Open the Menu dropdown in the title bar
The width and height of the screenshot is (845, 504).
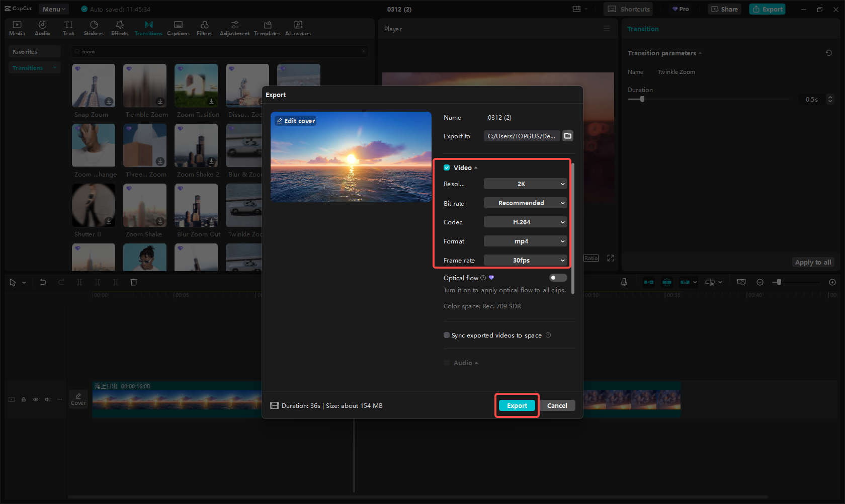(54, 9)
